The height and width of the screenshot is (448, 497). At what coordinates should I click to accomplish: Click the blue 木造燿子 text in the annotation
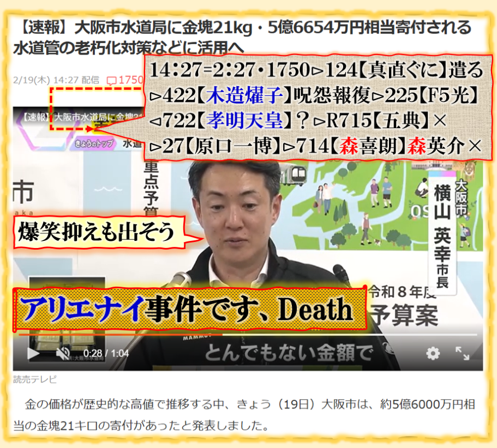pos(249,95)
